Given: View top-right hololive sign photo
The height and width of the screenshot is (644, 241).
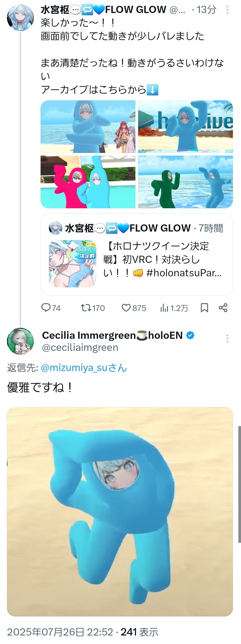Looking at the screenshot, I should pyautogui.click(x=185, y=127).
